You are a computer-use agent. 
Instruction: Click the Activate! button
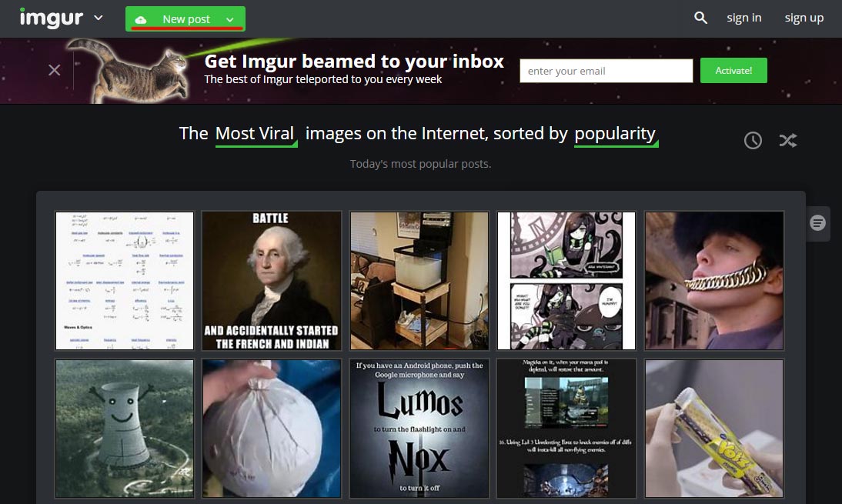(x=733, y=70)
